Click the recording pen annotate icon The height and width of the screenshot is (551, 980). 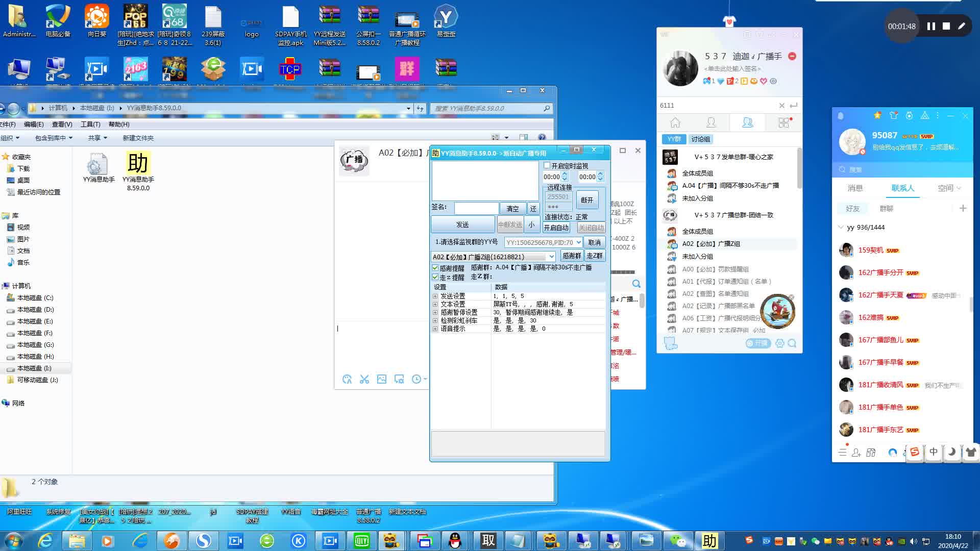click(962, 26)
